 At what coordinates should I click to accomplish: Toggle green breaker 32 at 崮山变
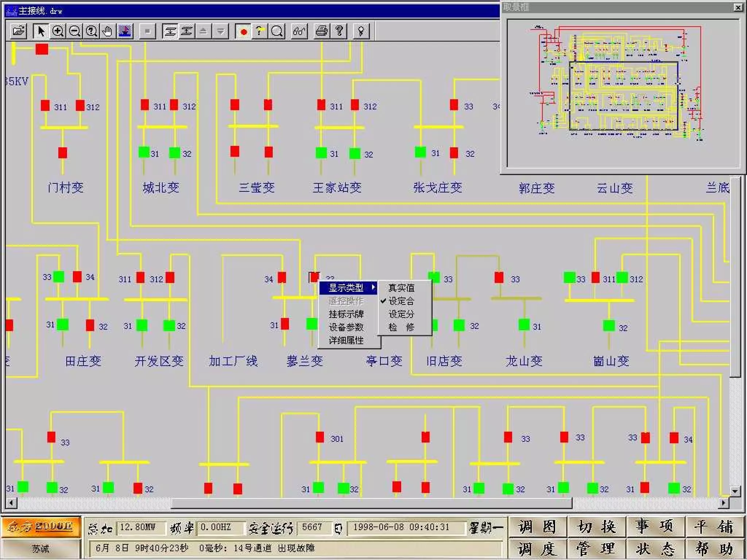(609, 326)
